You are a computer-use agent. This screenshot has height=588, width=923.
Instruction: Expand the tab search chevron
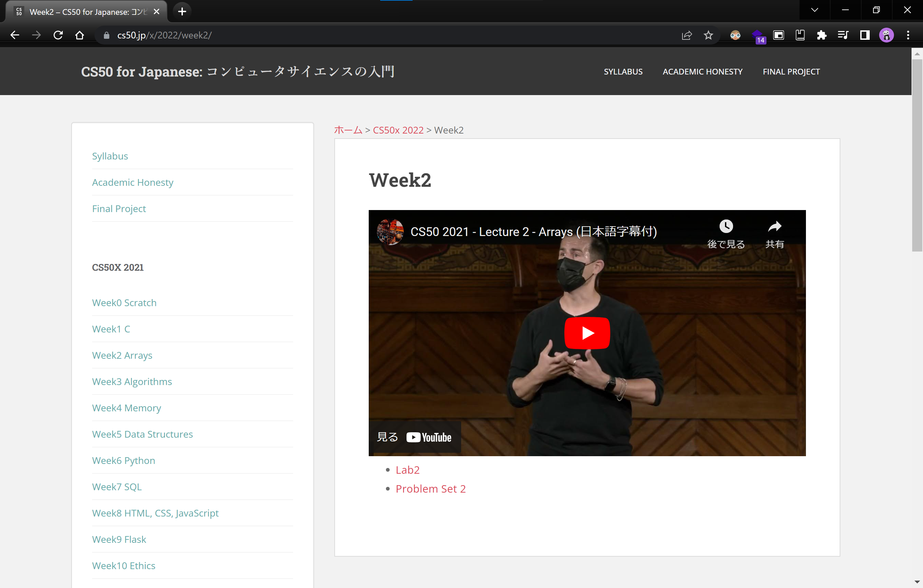click(814, 10)
